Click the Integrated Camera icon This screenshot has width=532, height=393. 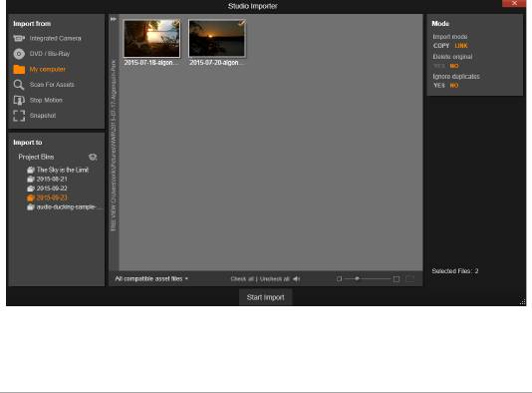point(19,38)
